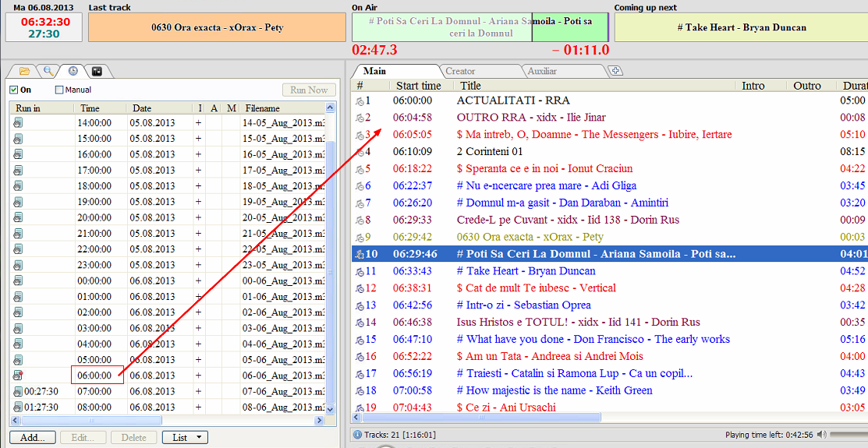
Task: Open the black cartwall tab icon
Action: 97,71
